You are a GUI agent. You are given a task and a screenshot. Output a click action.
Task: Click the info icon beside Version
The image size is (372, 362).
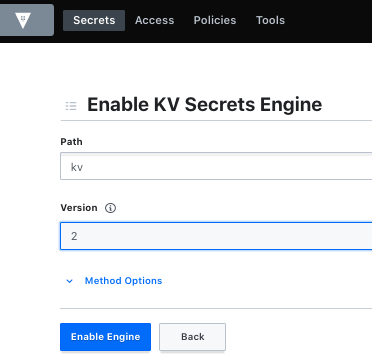coord(110,208)
